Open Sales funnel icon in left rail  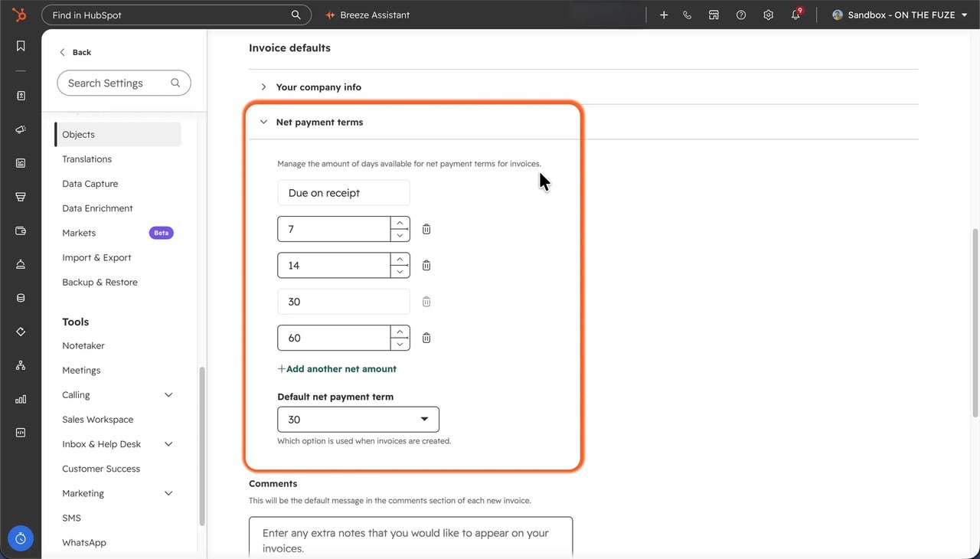coord(21,197)
